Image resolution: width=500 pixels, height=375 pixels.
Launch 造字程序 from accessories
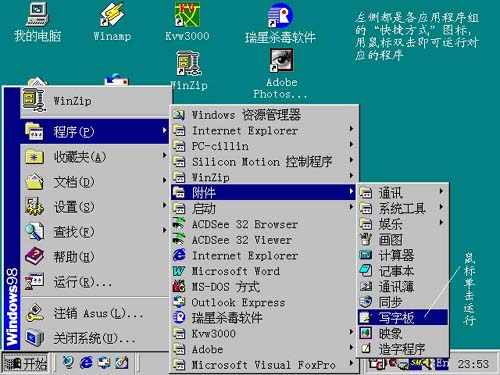click(x=403, y=349)
